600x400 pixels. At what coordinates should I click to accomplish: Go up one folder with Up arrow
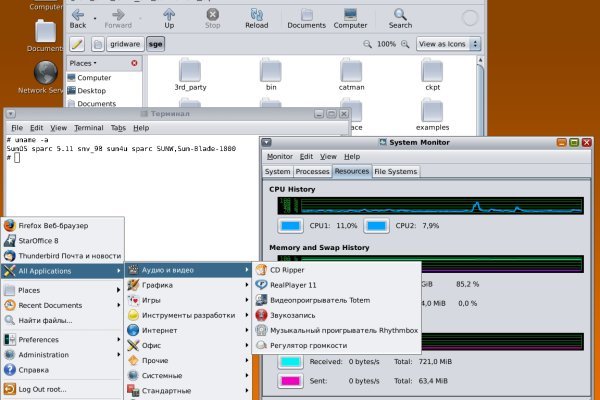pyautogui.click(x=169, y=17)
